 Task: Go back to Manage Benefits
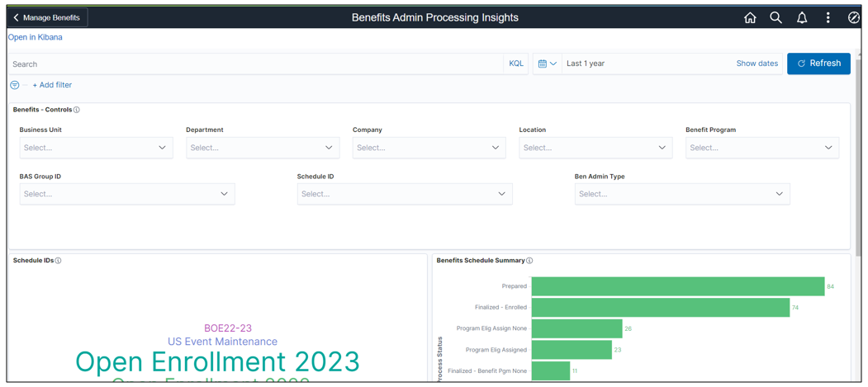pyautogui.click(x=47, y=17)
